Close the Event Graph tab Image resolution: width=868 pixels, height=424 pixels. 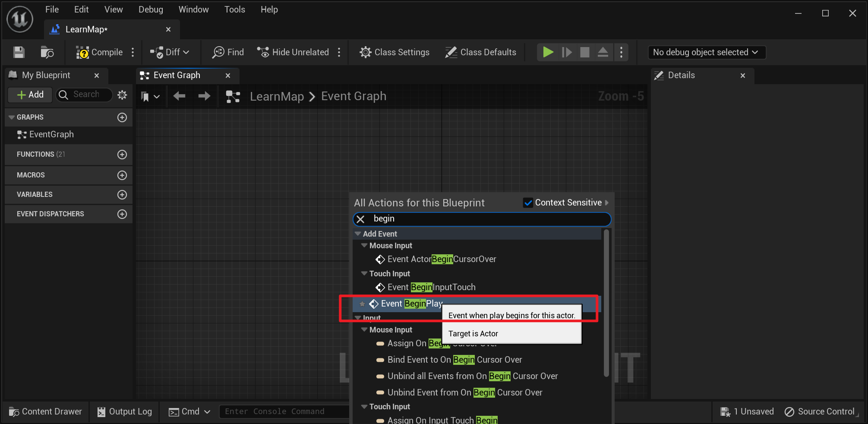pos(228,76)
